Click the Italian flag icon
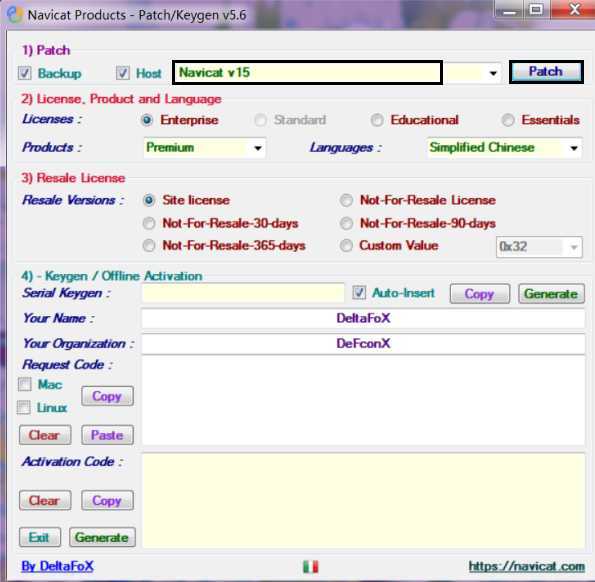595x582 pixels. pyautogui.click(x=310, y=566)
